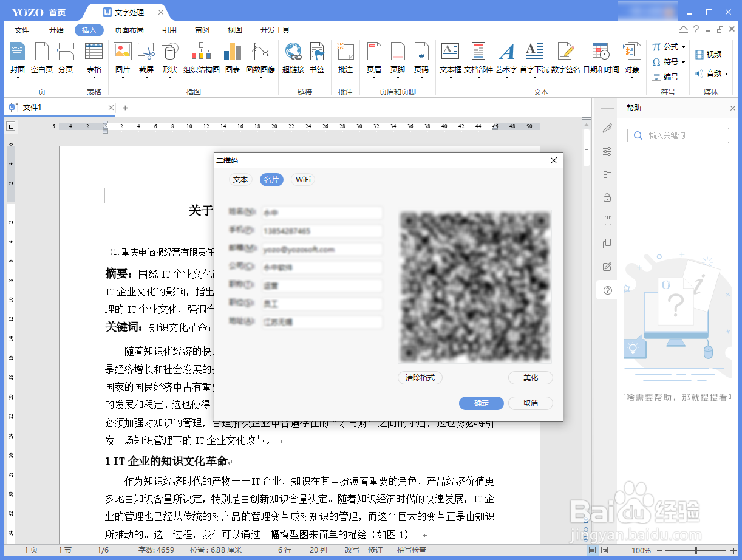Switch to the 审阅 ribbon tab
This screenshot has height=560, width=742.
click(x=202, y=30)
